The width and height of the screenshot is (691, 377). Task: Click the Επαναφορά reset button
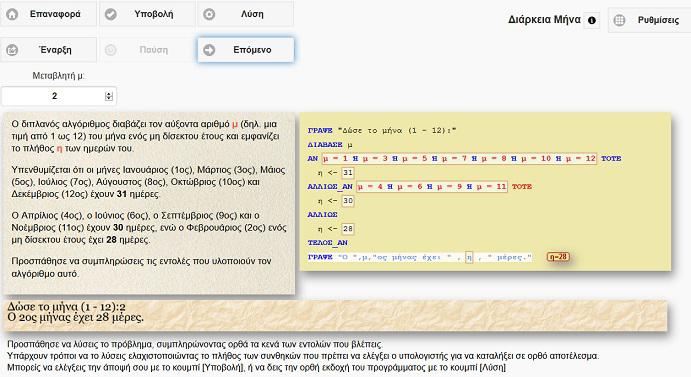pos(48,14)
